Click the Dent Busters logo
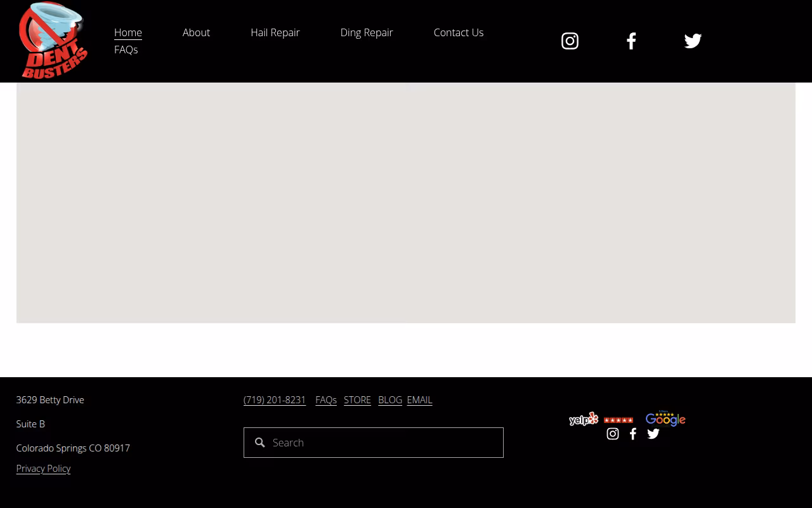Screen dimensions: 812x508 coord(53,41)
